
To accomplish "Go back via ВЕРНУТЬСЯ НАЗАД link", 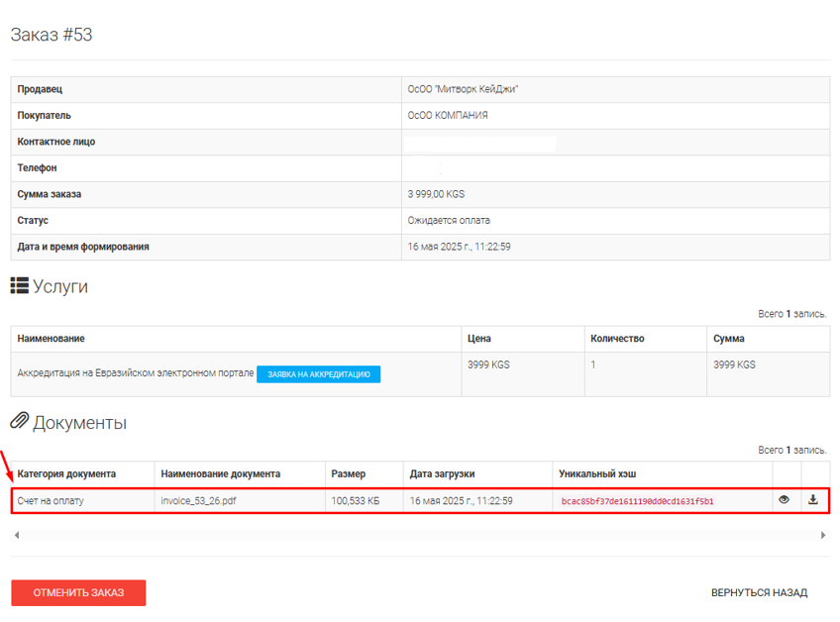I will (x=759, y=592).
